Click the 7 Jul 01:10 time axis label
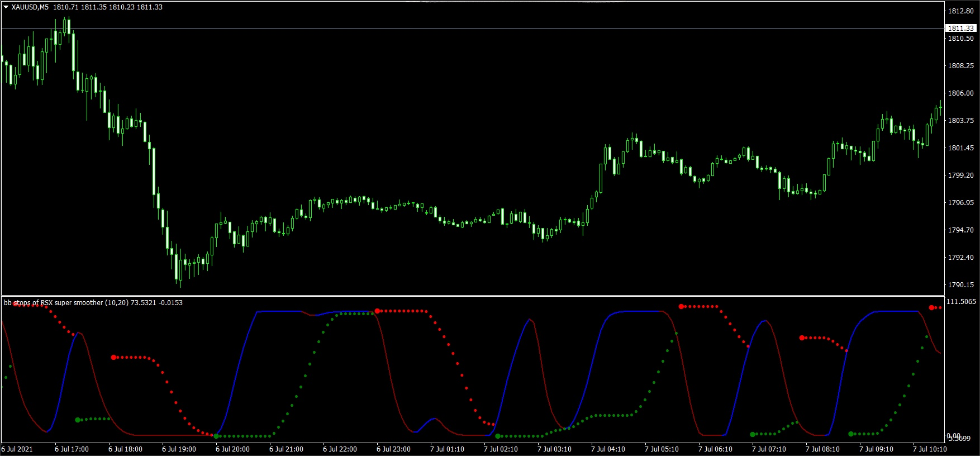 (x=447, y=449)
